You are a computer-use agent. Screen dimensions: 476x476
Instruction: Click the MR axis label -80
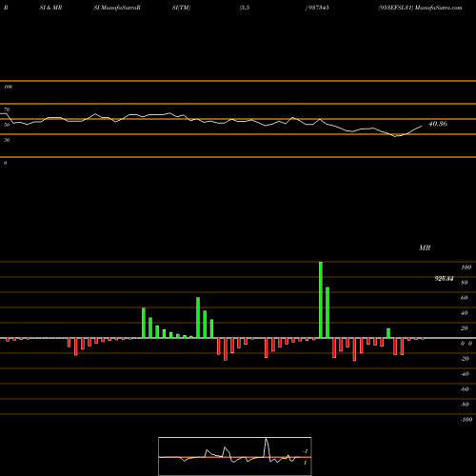point(465,405)
